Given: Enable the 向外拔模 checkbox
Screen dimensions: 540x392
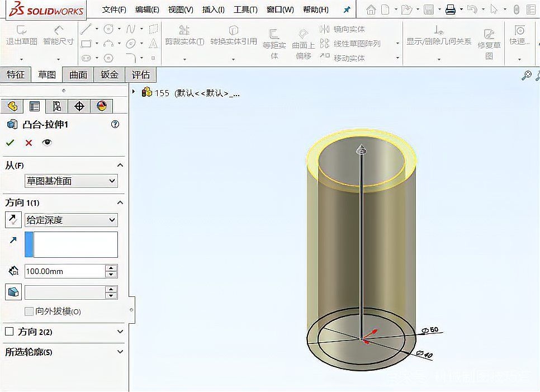Looking at the screenshot, I should coord(29,311).
